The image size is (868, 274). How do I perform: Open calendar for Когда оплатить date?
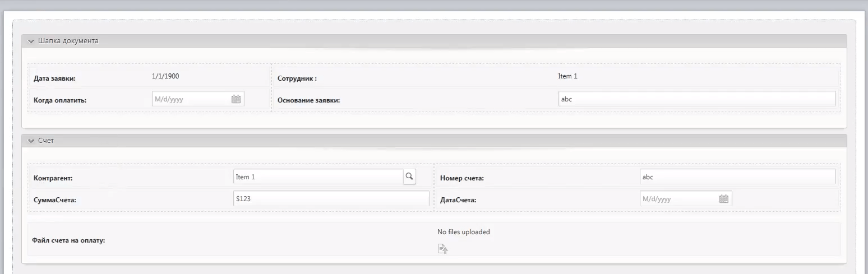(x=236, y=99)
